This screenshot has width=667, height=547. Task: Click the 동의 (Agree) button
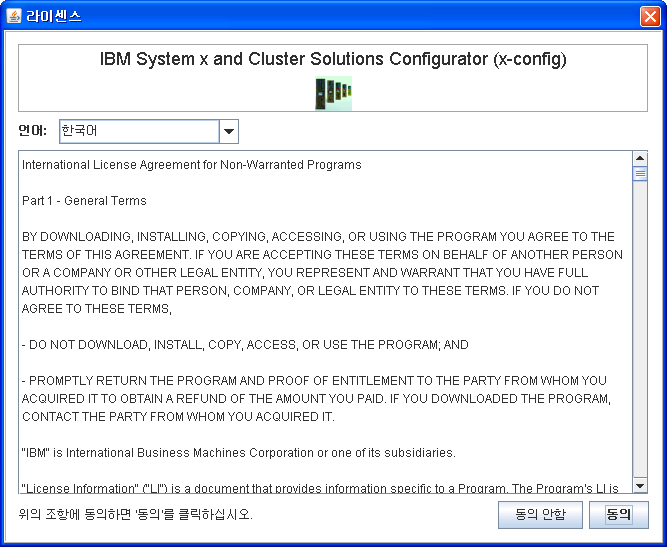click(x=619, y=515)
